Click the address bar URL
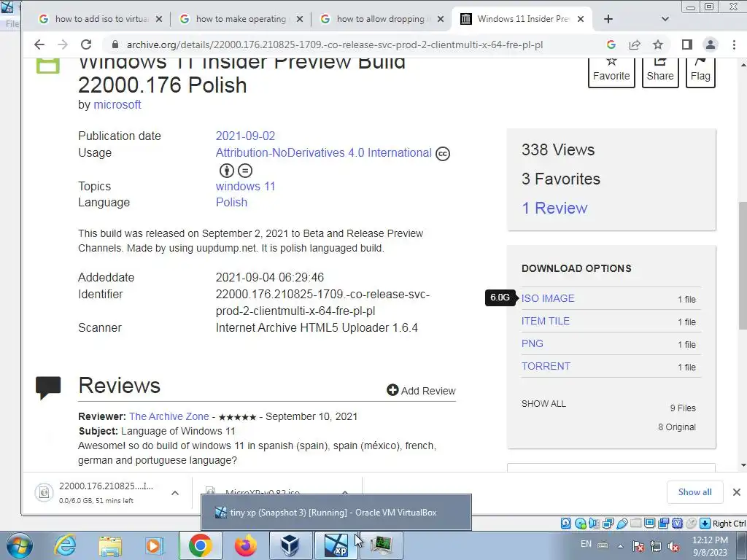Image resolution: width=747 pixels, height=560 pixels. (334, 44)
